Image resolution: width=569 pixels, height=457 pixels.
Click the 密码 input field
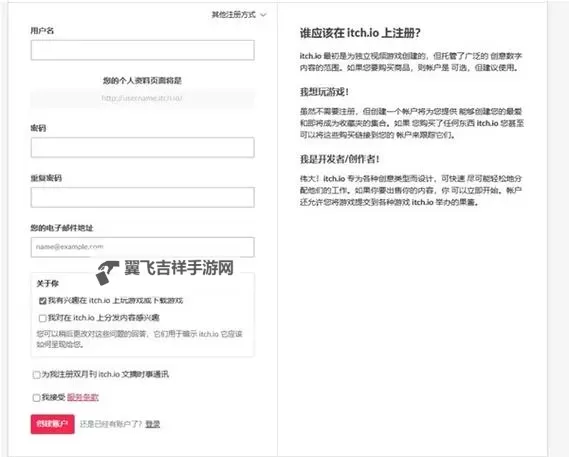(143, 147)
